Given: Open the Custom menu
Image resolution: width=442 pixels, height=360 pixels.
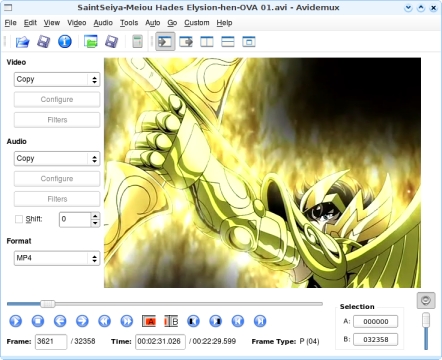Looking at the screenshot, I should (x=197, y=23).
